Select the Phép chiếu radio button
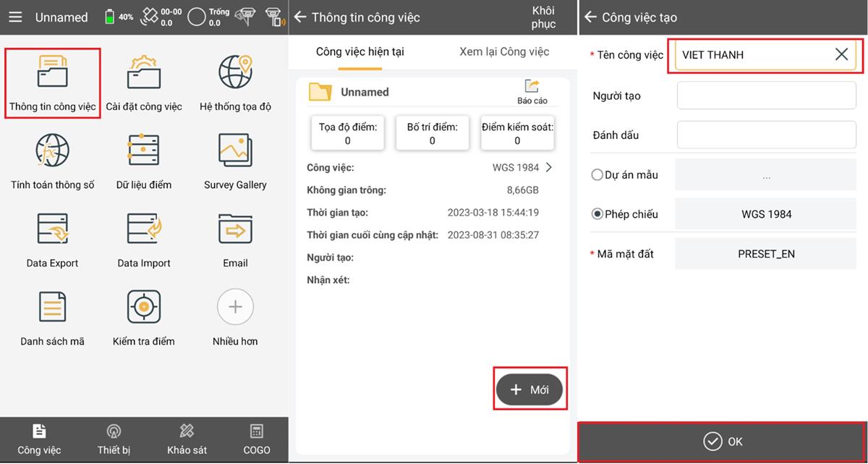 pos(597,214)
